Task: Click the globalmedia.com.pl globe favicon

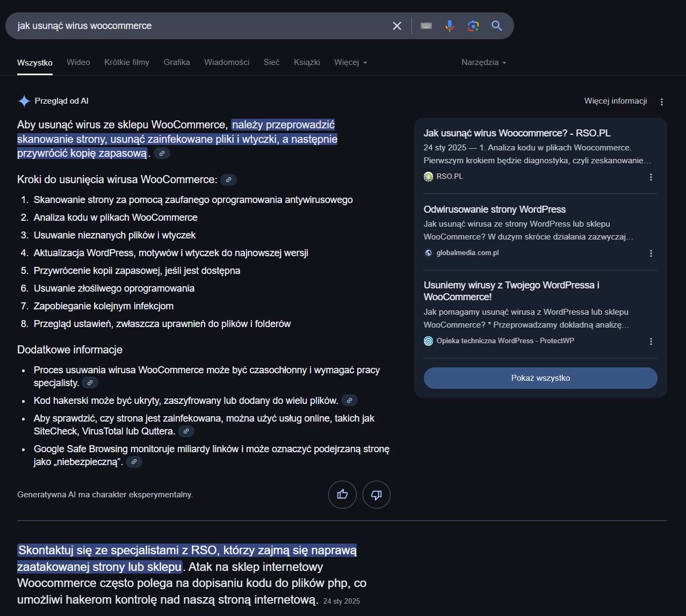Action: pos(428,253)
